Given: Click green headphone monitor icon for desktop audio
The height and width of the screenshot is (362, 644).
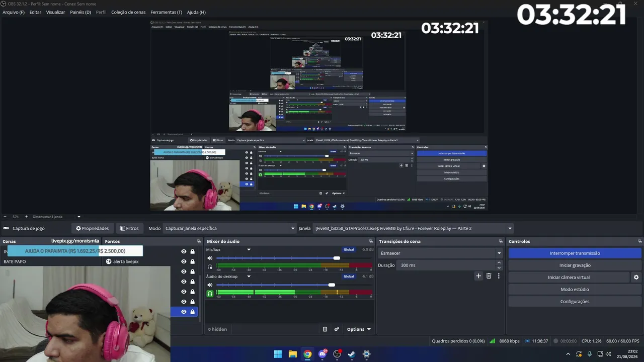Looking at the screenshot, I should pyautogui.click(x=210, y=293).
